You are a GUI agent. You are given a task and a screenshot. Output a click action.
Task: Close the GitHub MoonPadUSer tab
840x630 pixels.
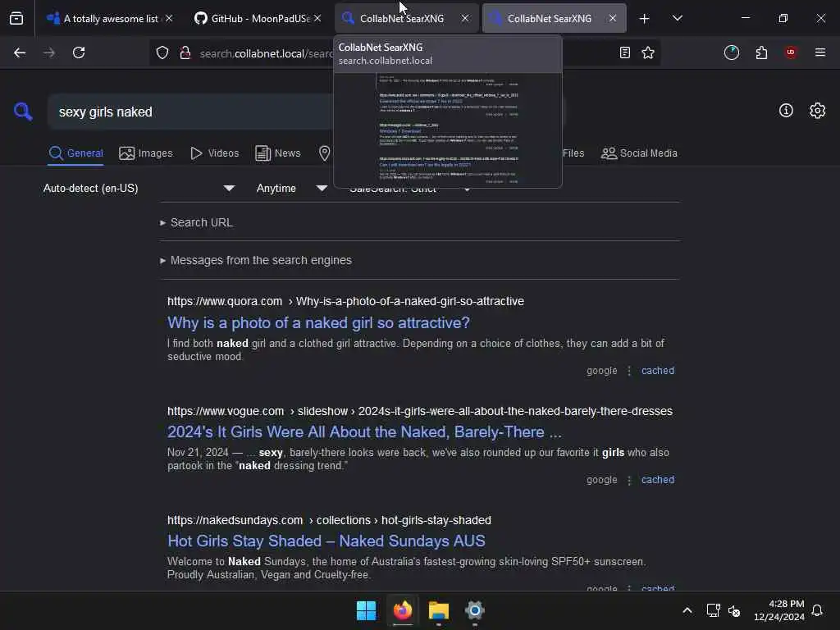pos(317,18)
